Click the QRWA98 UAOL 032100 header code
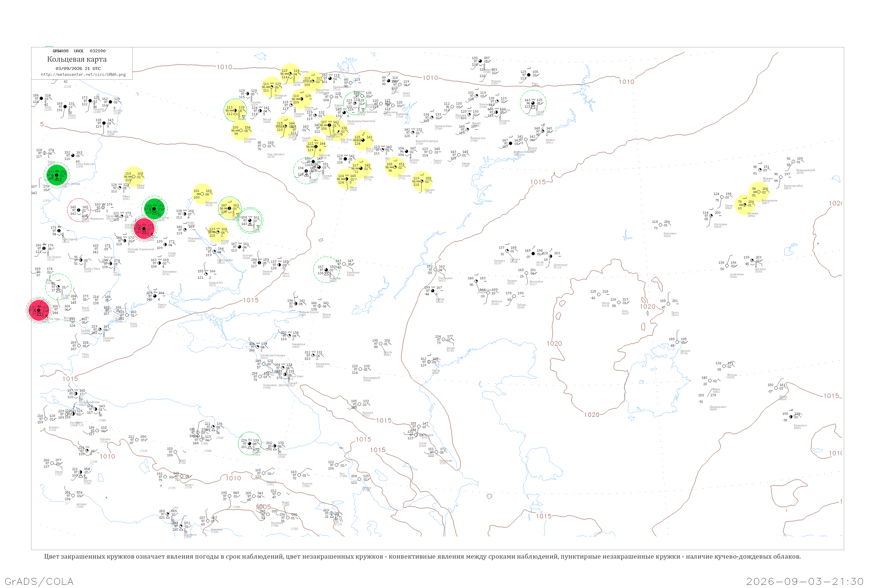This screenshot has width=882, height=588. coord(79,51)
